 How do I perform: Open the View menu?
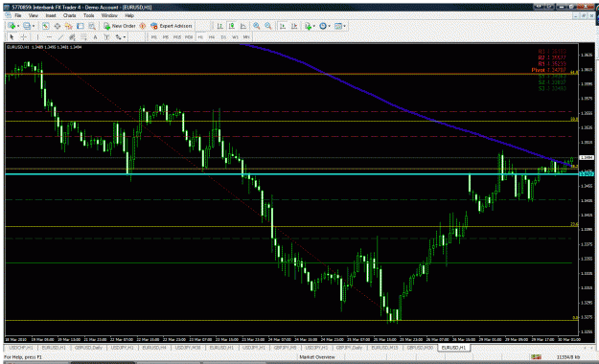[x=34, y=15]
